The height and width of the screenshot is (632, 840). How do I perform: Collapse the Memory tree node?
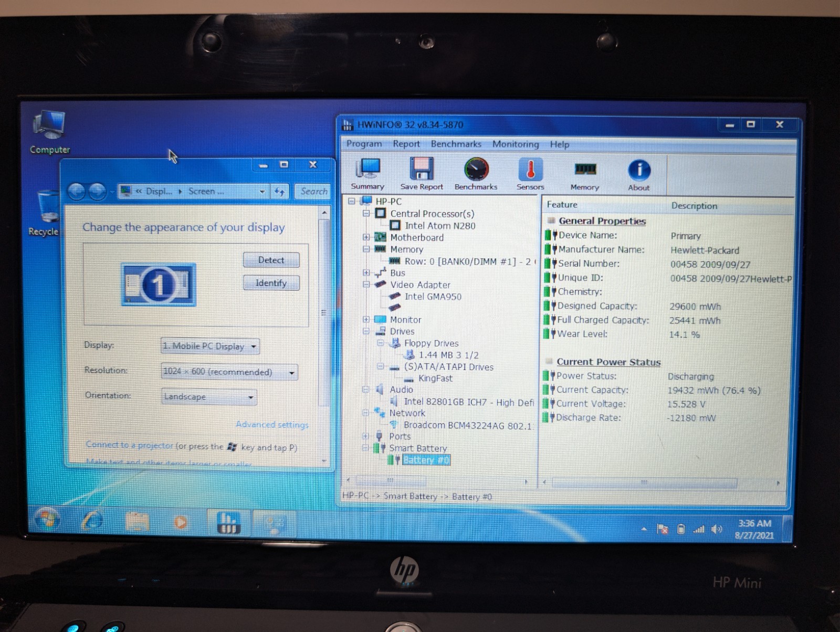coord(366,249)
